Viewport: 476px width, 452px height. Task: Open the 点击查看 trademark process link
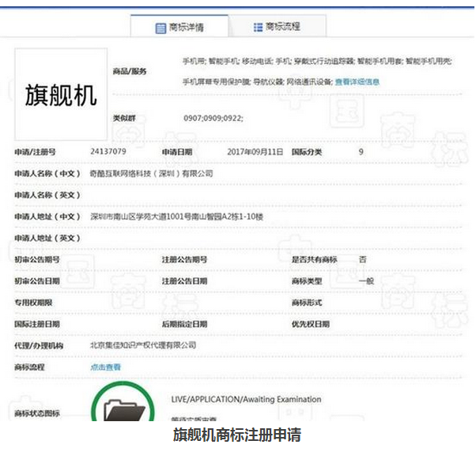106,367
